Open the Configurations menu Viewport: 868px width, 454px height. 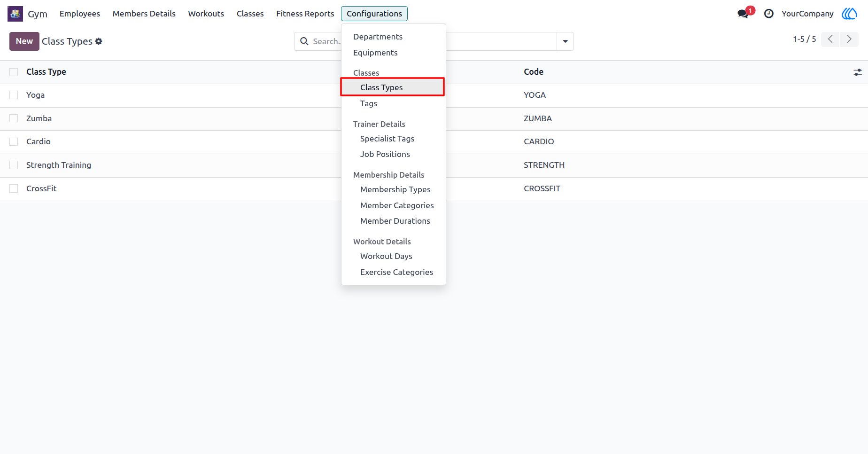click(374, 14)
